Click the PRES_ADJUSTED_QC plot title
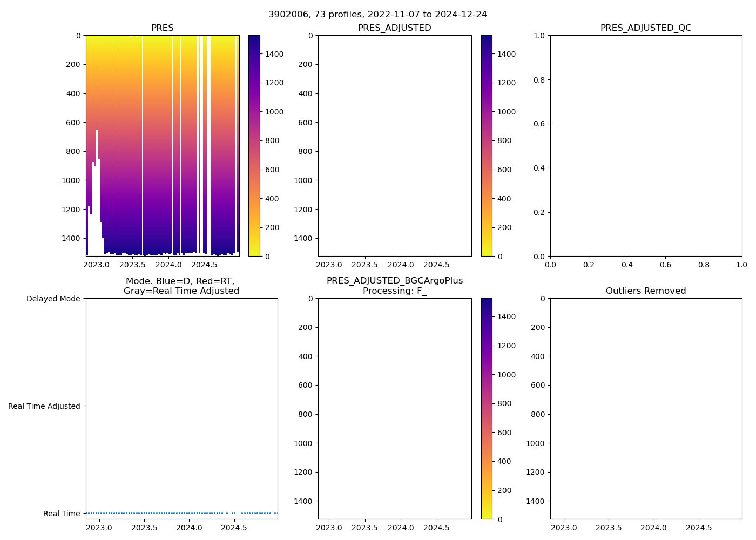The image size is (756, 540). [x=646, y=28]
